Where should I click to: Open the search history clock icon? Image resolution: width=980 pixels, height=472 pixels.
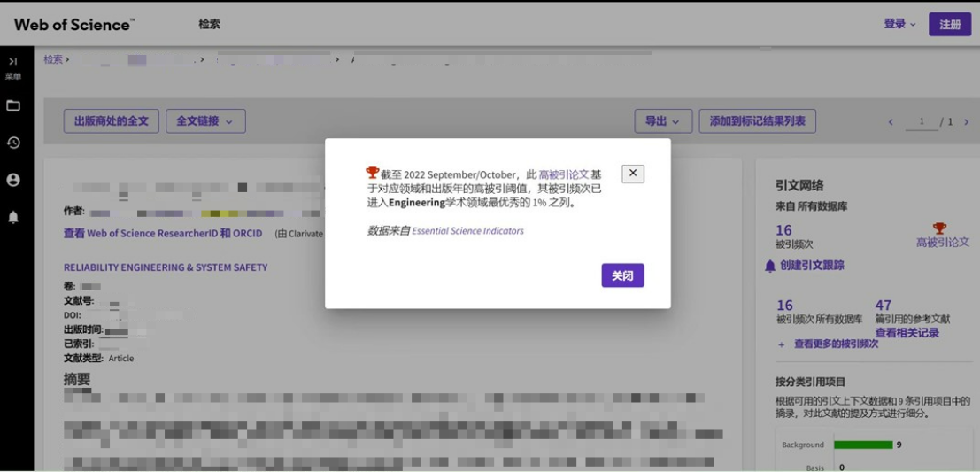[13, 143]
